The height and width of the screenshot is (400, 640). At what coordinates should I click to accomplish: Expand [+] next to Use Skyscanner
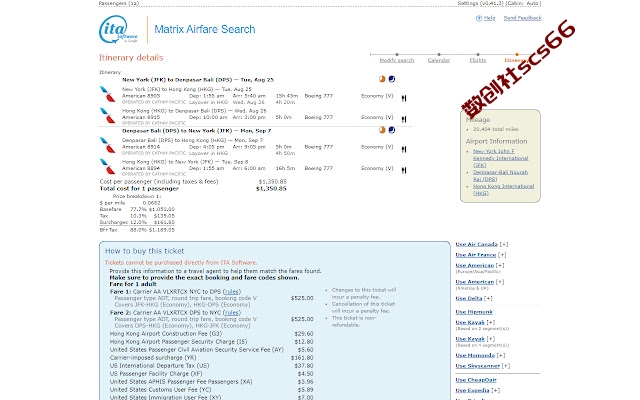coord(506,366)
